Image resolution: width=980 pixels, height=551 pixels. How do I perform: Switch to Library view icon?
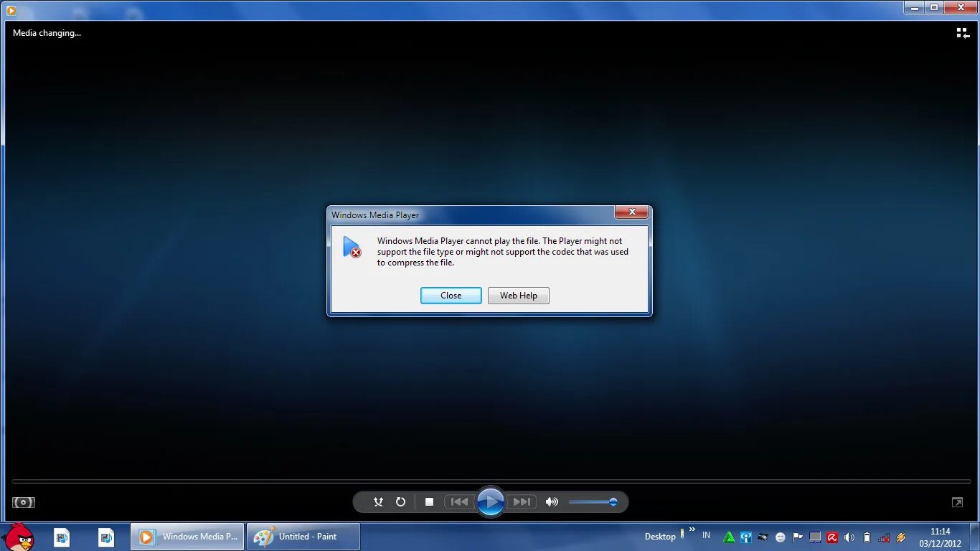(x=963, y=33)
